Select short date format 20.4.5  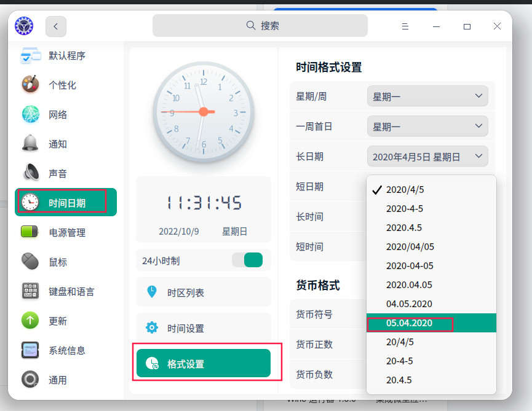431,380
